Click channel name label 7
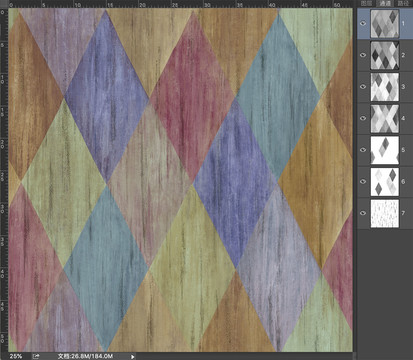This screenshot has height=360, width=413. click(403, 213)
